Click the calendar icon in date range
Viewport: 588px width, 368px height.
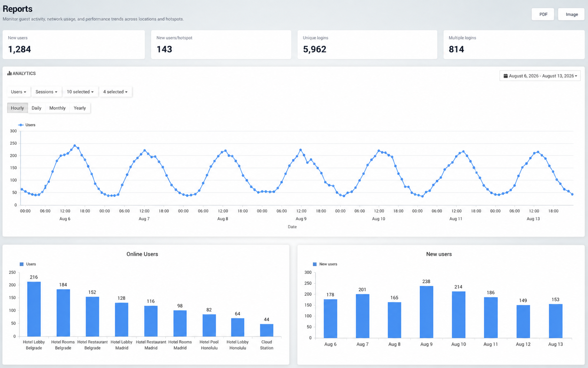point(505,76)
